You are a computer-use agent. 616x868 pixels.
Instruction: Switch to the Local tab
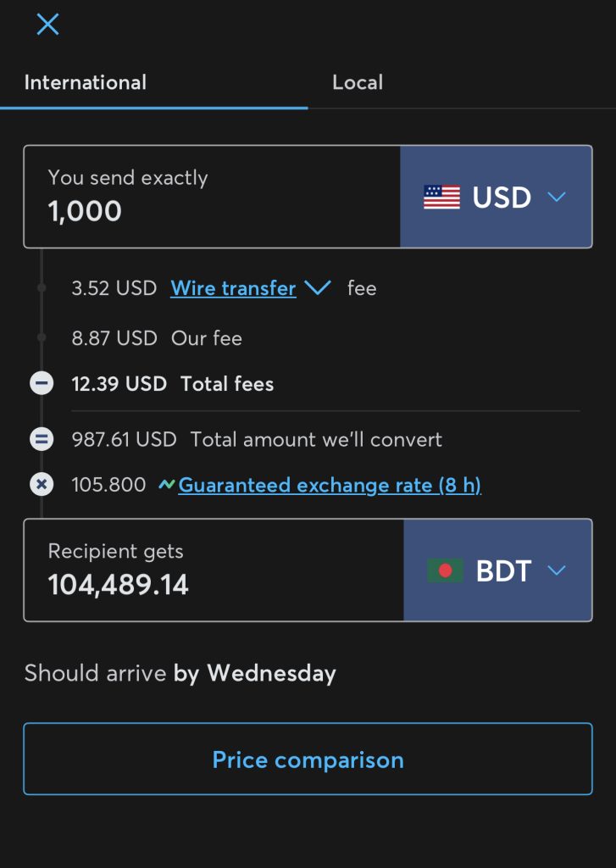click(x=358, y=82)
